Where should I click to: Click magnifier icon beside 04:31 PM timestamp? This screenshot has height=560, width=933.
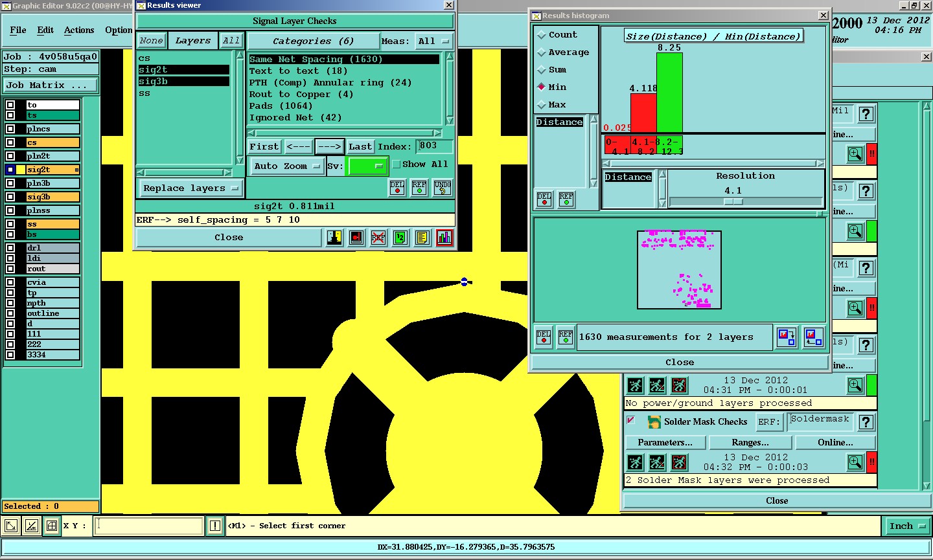(855, 385)
